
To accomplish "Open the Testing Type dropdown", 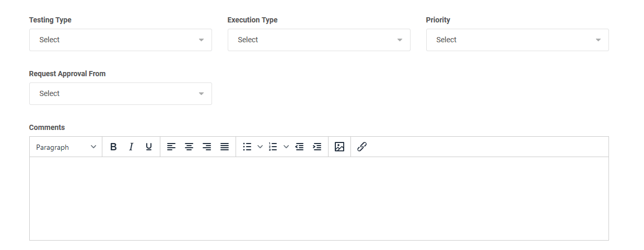I will coord(121,40).
